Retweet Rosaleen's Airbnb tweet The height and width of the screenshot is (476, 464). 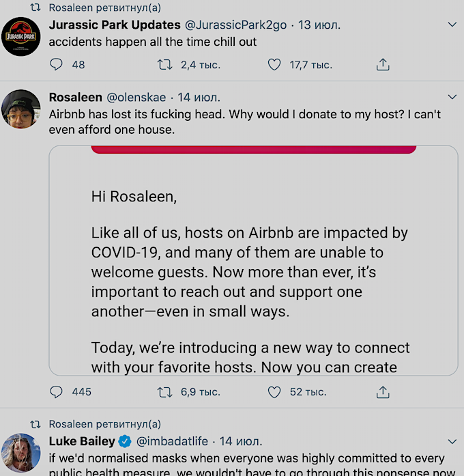[165, 392]
